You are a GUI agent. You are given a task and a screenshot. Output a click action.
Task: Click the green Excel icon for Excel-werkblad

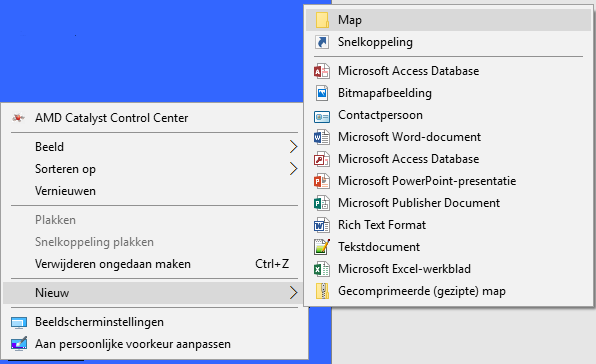click(x=322, y=269)
